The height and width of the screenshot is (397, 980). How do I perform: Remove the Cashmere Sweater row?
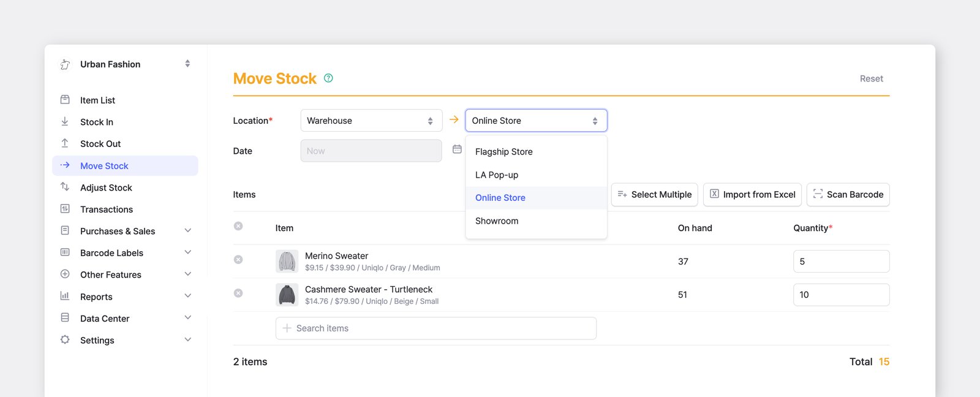(238, 293)
